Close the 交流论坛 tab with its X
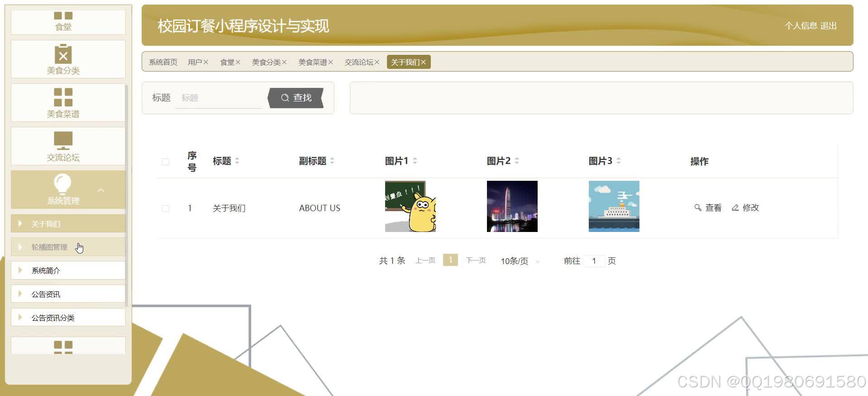Viewport: 868px width, 396px height. (377, 63)
